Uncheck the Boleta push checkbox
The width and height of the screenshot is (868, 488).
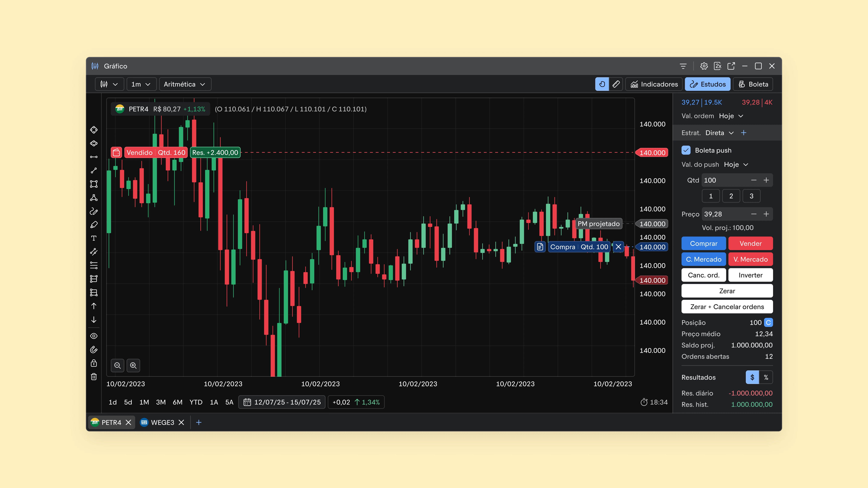tap(686, 150)
